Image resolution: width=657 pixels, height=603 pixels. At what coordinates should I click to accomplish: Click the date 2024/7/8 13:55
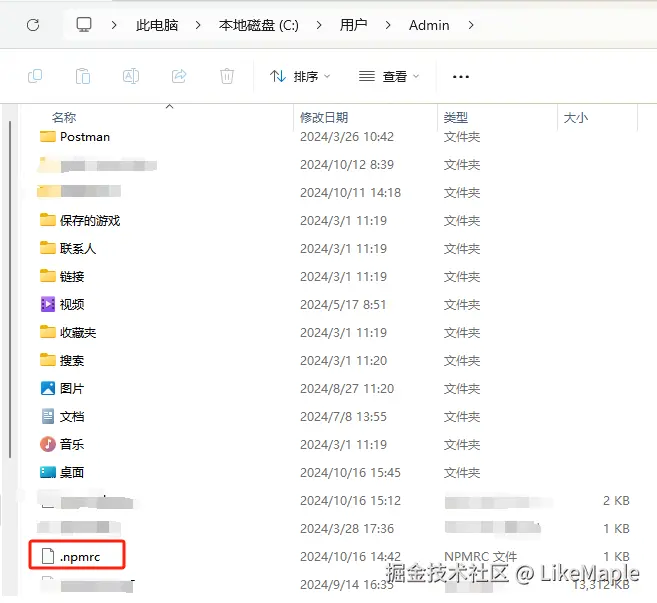coord(343,417)
